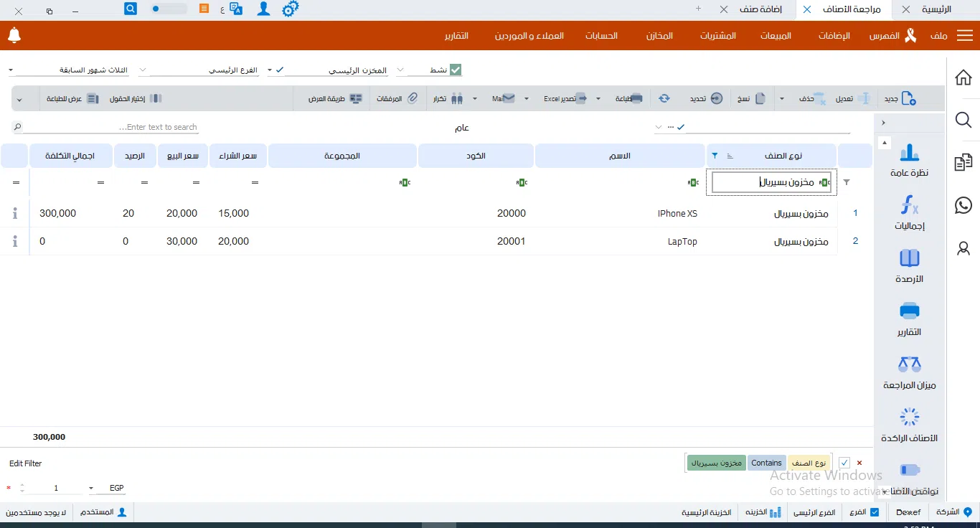Viewport: 980px width, 528px height.
Task: Click the Edit Filter button
Action: point(26,463)
